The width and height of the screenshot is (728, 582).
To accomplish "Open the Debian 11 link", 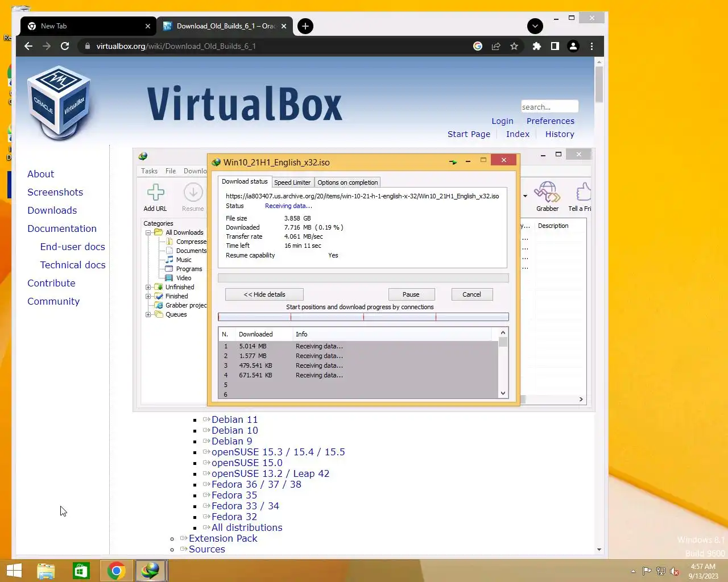I will [235, 419].
